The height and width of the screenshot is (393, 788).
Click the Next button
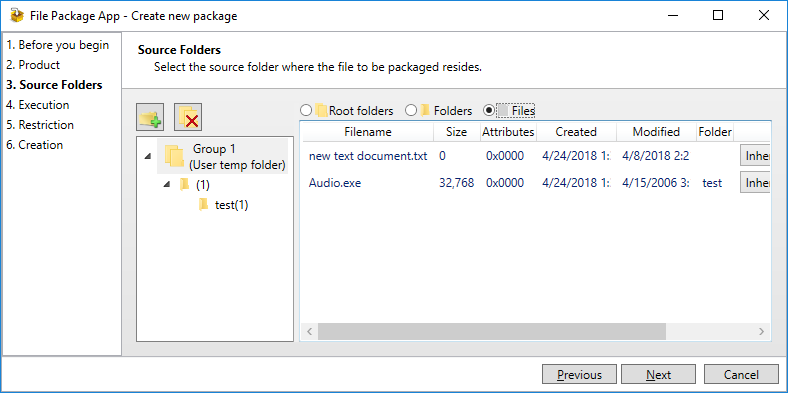(658, 375)
